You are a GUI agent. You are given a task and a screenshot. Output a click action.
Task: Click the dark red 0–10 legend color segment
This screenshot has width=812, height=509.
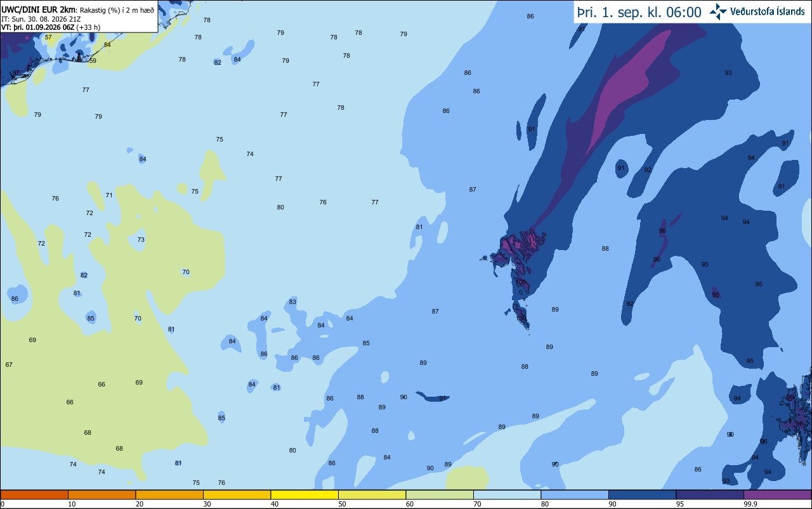coord(34,494)
